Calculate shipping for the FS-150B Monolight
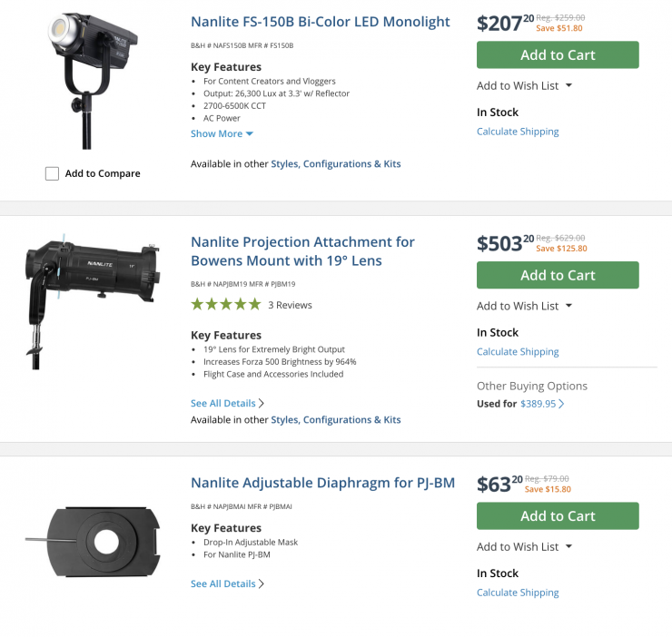 pyautogui.click(x=518, y=132)
